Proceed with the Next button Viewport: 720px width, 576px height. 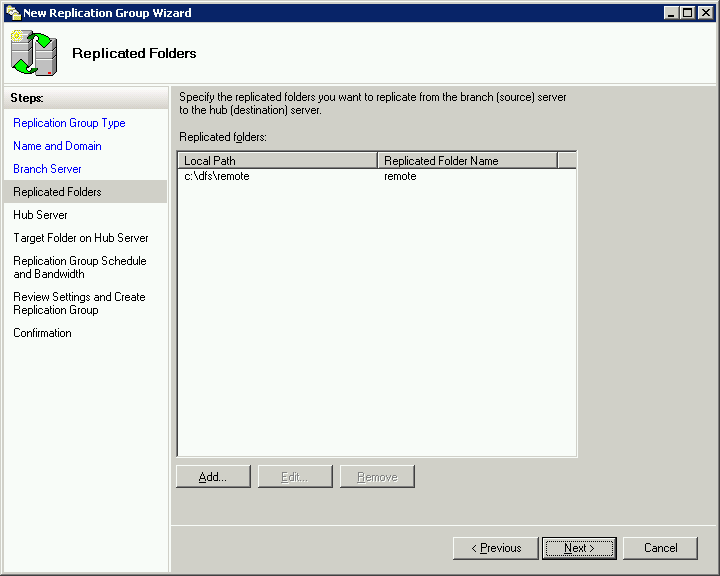click(579, 548)
